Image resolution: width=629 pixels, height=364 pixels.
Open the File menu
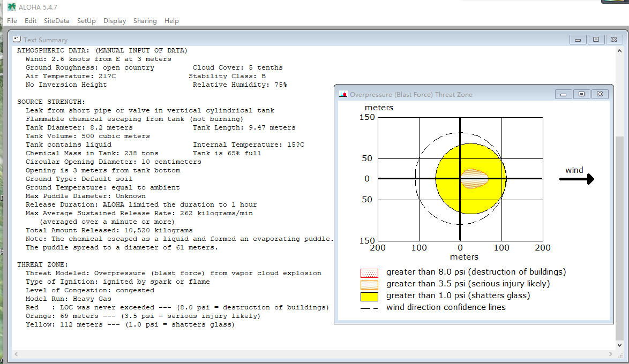tap(12, 21)
